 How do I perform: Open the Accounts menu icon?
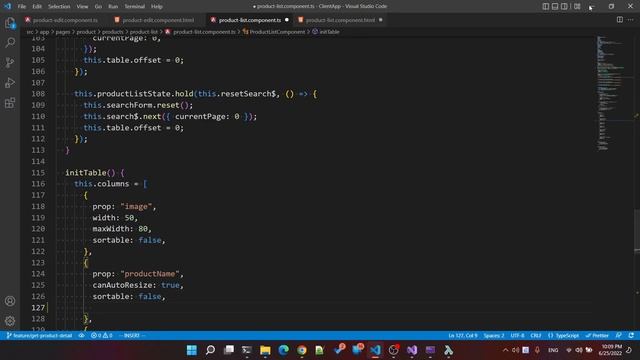(x=10, y=301)
